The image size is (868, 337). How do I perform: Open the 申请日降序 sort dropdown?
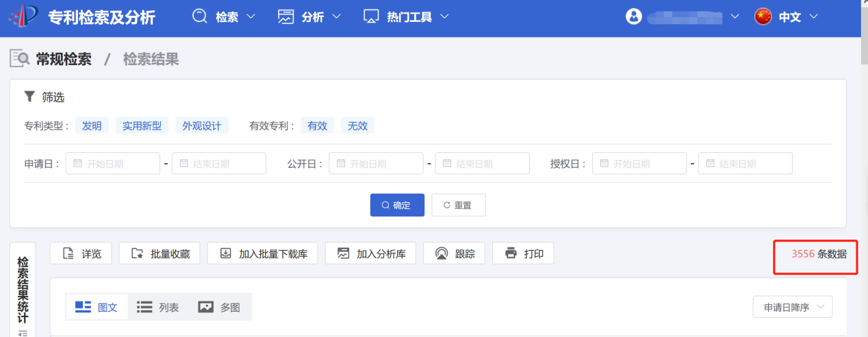point(793,308)
